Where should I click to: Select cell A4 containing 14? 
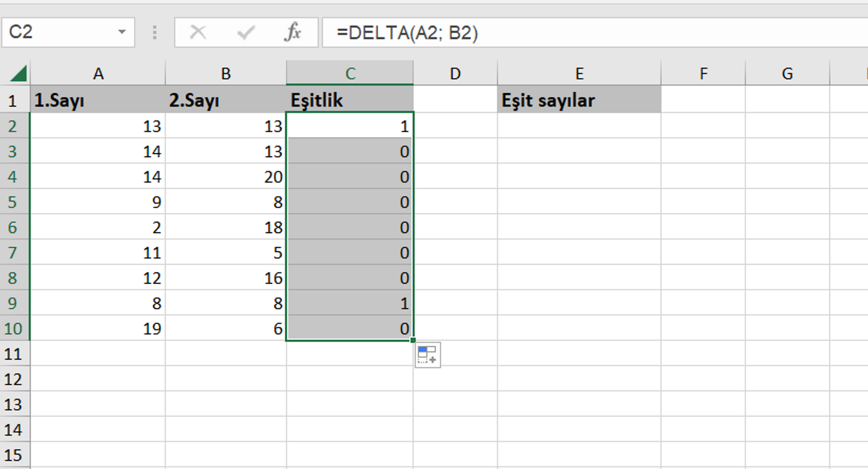[98, 177]
